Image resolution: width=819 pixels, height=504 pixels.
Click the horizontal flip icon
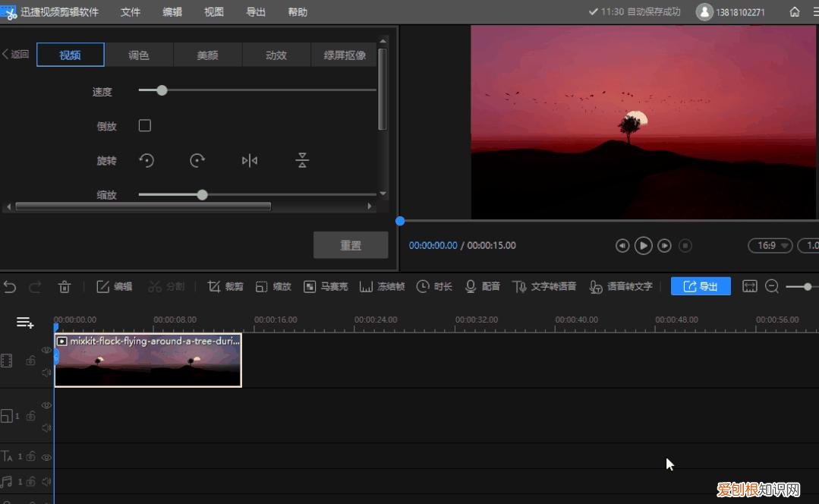(249, 160)
